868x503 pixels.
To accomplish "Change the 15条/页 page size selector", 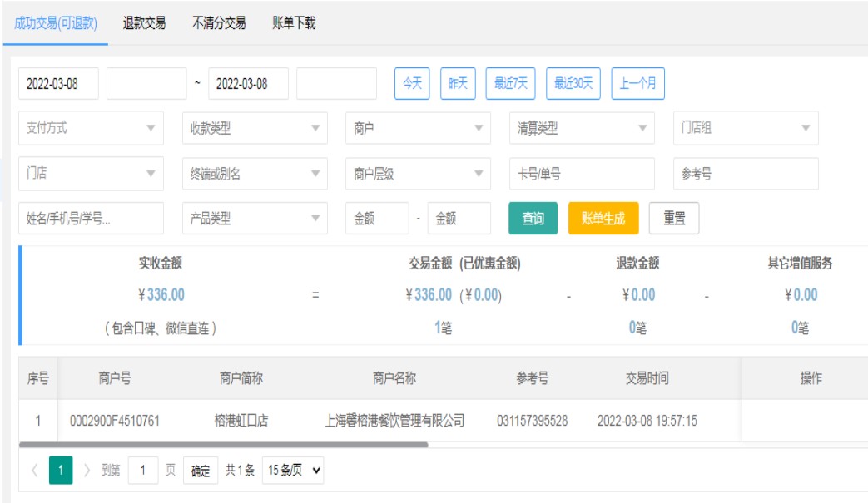I will coord(292,471).
